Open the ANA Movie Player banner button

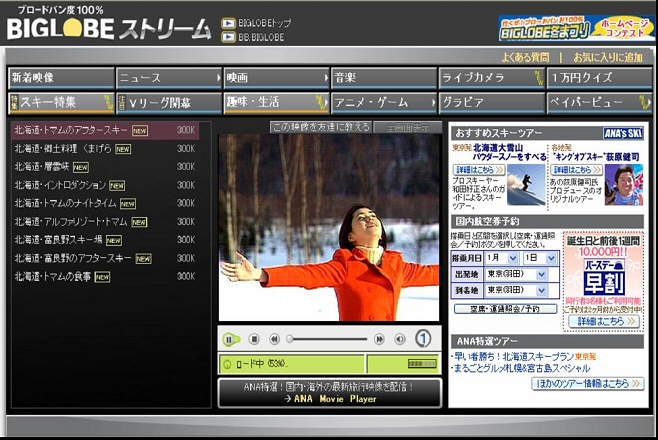point(330,393)
